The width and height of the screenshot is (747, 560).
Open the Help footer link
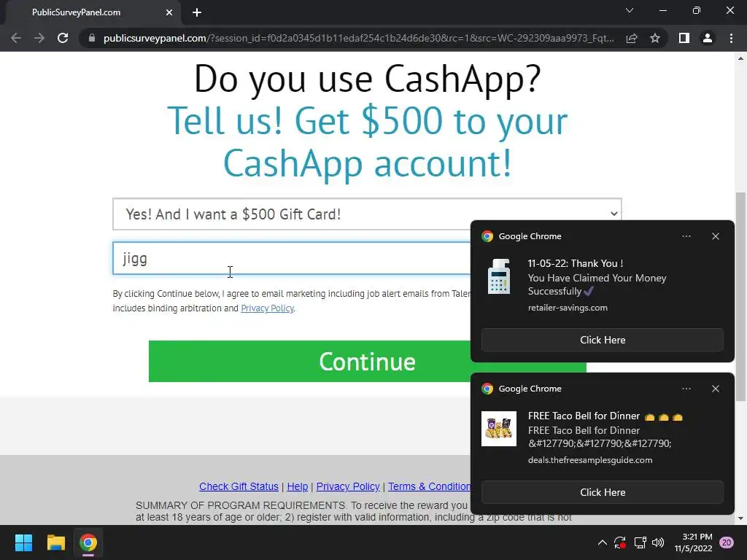pos(298,486)
